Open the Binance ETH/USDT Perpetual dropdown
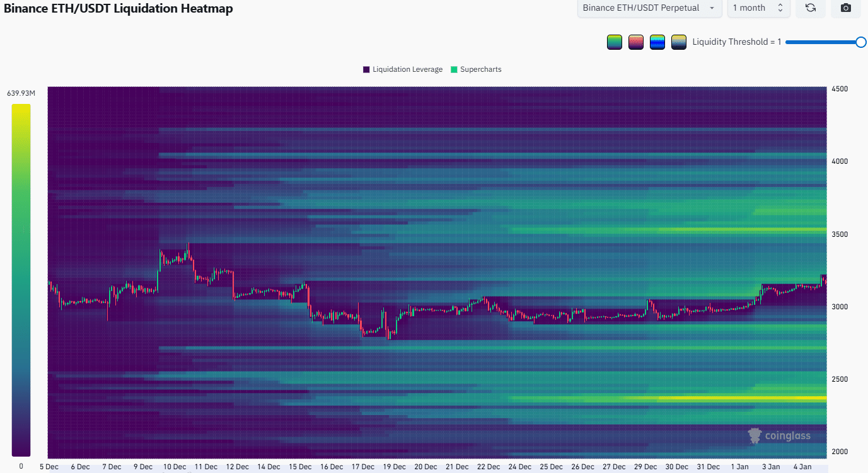 [x=649, y=8]
